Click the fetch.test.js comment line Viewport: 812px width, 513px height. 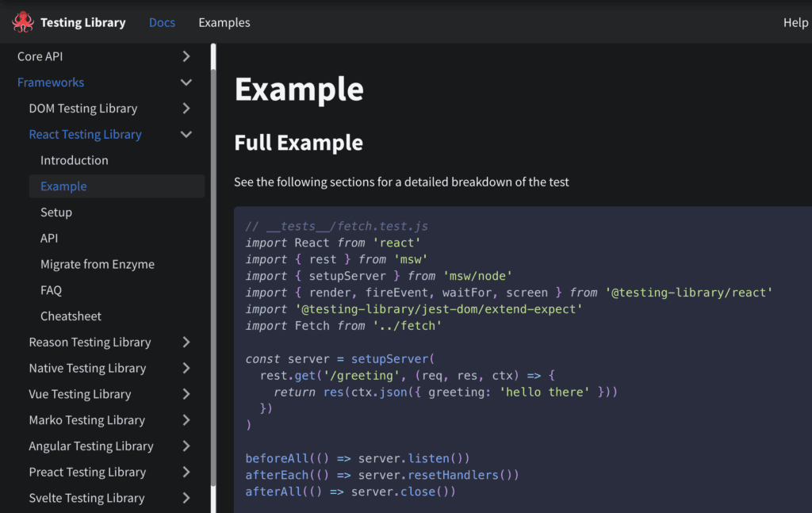336,226
